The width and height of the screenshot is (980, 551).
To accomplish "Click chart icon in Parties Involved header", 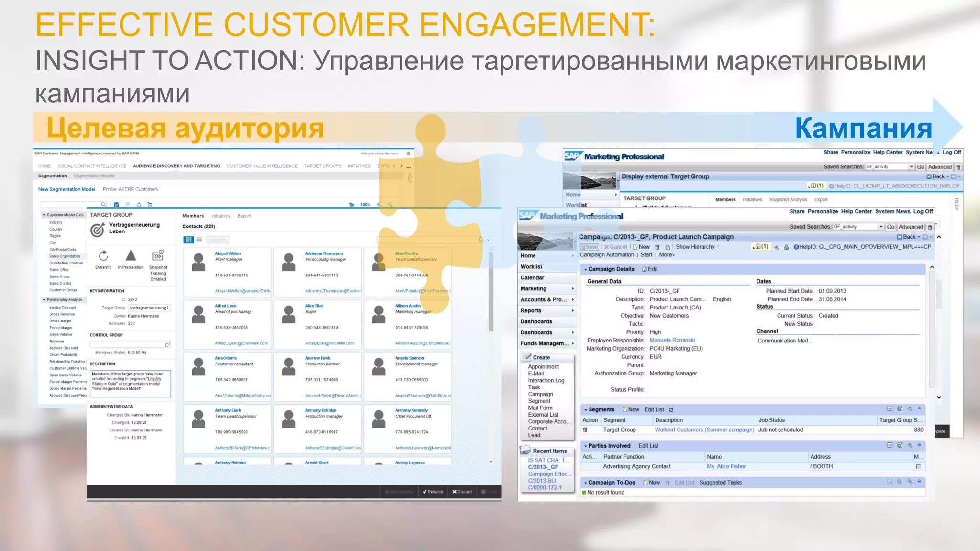I will click(890, 445).
